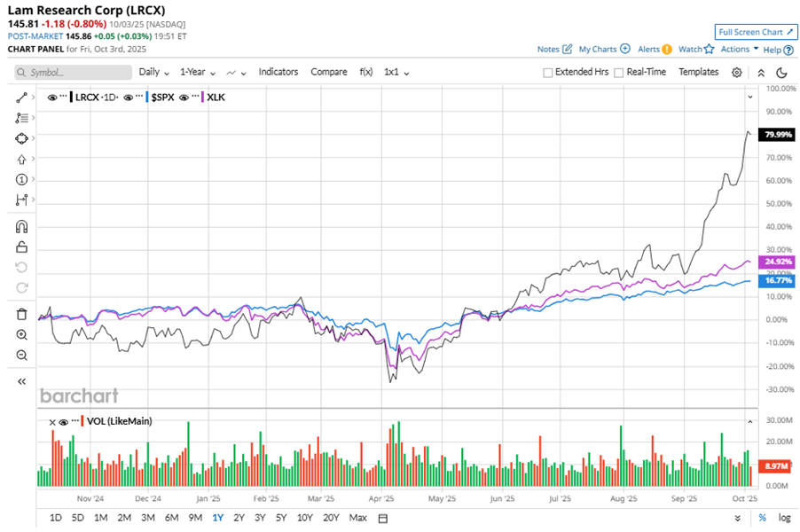Expand the Actions dropdown menu
The width and height of the screenshot is (800, 532).
click(739, 50)
